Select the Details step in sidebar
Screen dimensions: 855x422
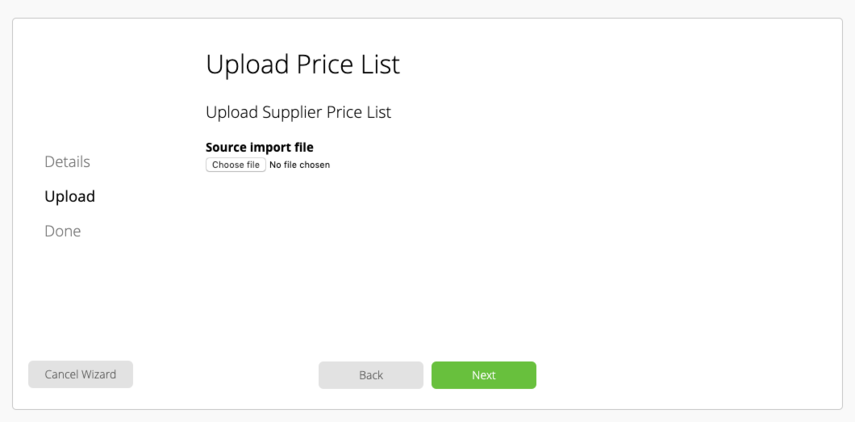point(68,162)
